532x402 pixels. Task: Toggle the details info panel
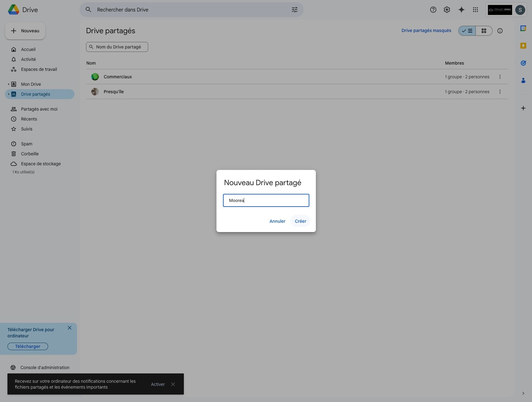tap(500, 31)
